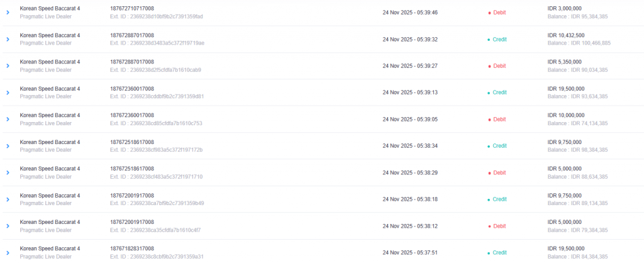The image size is (644, 263).
Task: Click the Debit label on the 05:38:12 row
Action: tap(499, 226)
